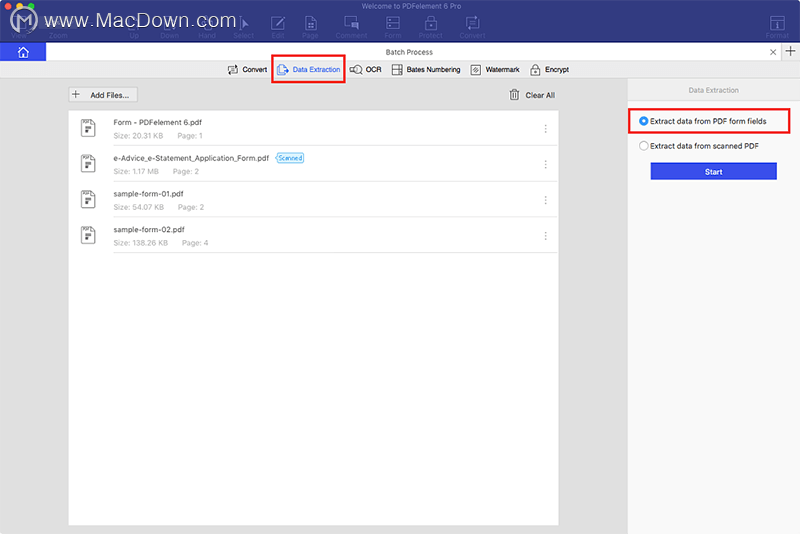Select Extract data from scanned PDF
This screenshot has width=800, height=534.
click(x=698, y=146)
